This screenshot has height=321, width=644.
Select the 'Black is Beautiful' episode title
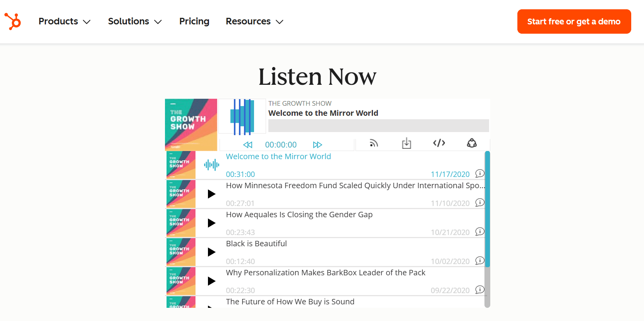pos(256,244)
